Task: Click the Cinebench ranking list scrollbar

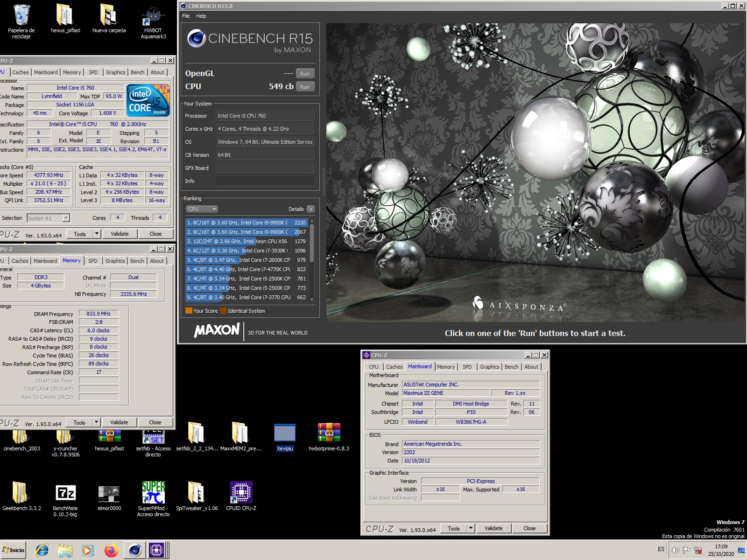Action: click(312, 243)
